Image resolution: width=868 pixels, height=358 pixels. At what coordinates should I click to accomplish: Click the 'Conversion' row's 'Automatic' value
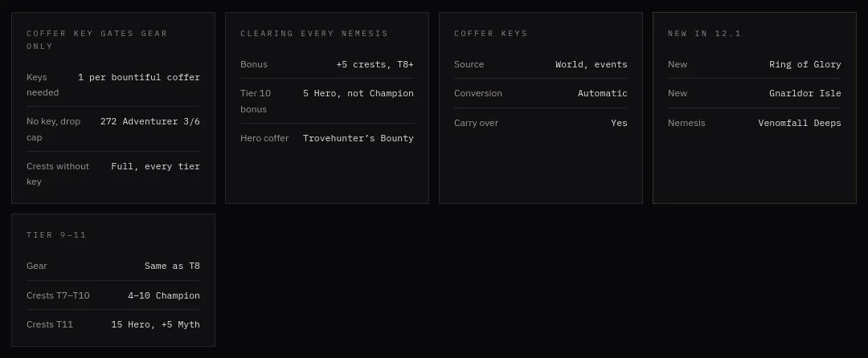point(602,93)
